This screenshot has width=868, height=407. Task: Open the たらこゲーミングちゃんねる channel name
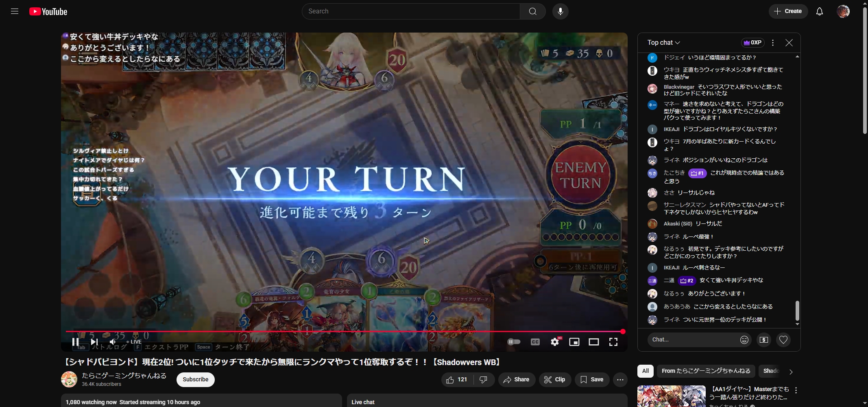pyautogui.click(x=124, y=376)
